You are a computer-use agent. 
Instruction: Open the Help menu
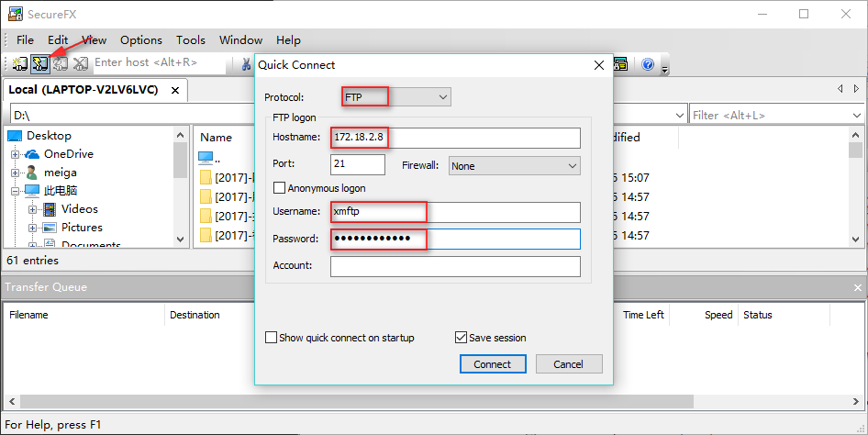click(x=288, y=39)
